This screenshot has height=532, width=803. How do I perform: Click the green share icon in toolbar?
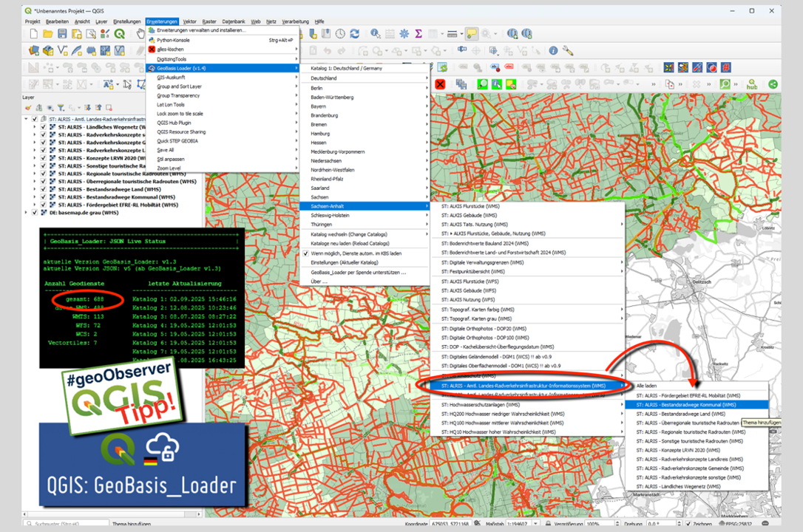pyautogui.click(x=773, y=84)
